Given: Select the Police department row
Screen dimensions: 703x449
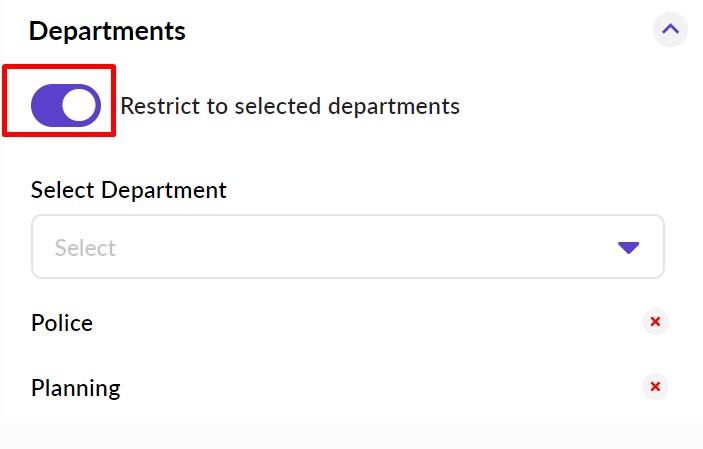Looking at the screenshot, I should pos(300,323).
